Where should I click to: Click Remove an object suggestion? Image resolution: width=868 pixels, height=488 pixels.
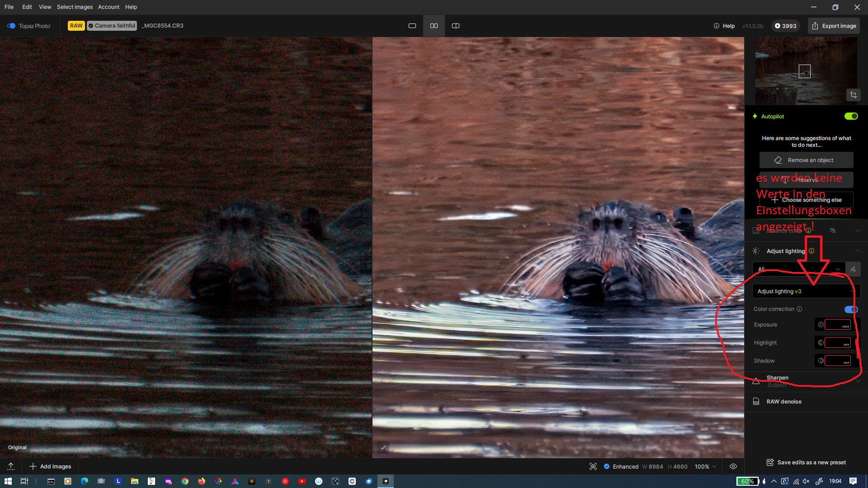(x=806, y=160)
